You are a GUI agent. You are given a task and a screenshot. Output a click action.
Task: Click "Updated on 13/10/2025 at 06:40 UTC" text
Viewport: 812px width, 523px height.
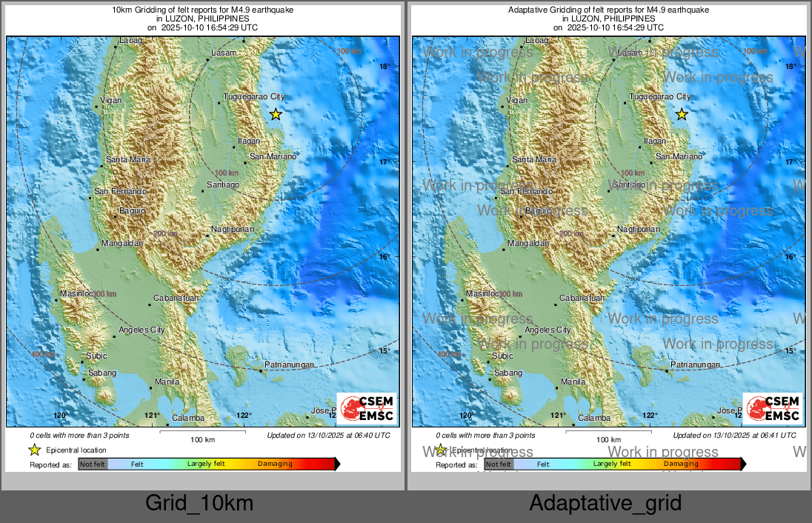(328, 436)
